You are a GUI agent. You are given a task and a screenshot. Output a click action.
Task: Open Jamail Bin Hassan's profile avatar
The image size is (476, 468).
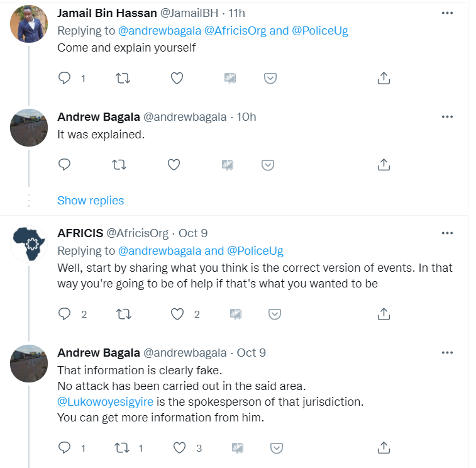pos(29,24)
